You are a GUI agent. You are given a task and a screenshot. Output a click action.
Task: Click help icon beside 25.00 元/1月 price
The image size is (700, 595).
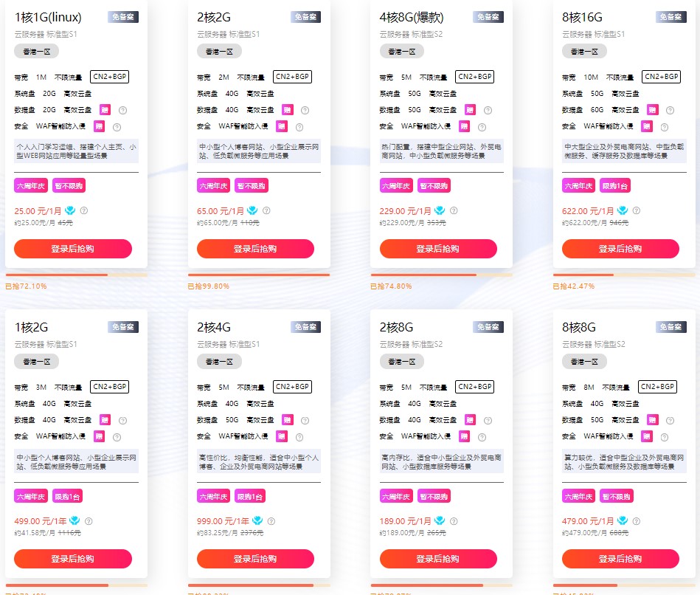click(x=84, y=210)
